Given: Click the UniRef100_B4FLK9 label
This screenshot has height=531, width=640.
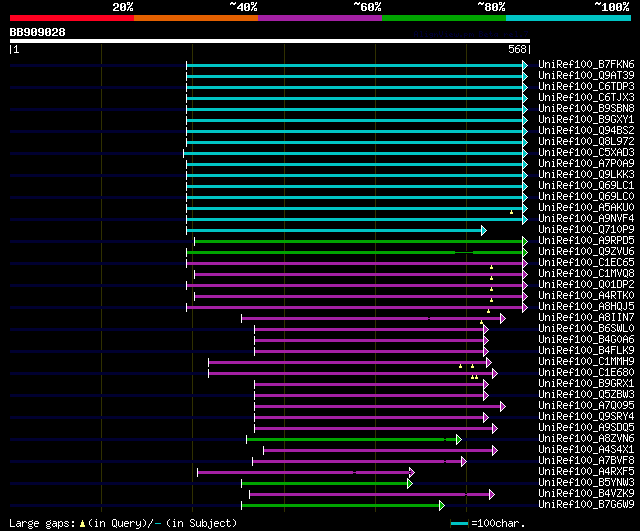Looking at the screenshot, I should (x=586, y=351).
